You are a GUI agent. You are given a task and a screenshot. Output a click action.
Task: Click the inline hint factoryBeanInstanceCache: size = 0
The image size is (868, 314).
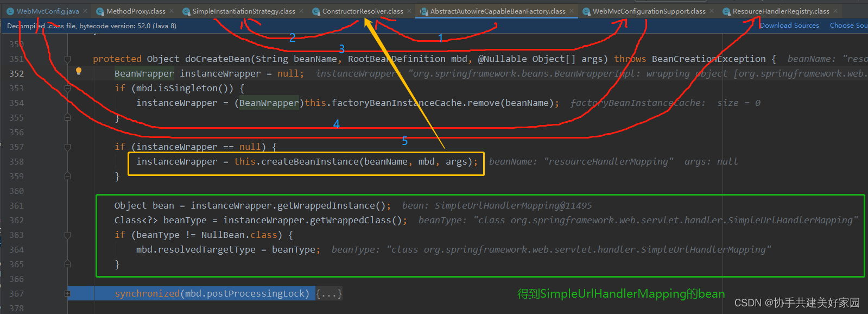[665, 103]
